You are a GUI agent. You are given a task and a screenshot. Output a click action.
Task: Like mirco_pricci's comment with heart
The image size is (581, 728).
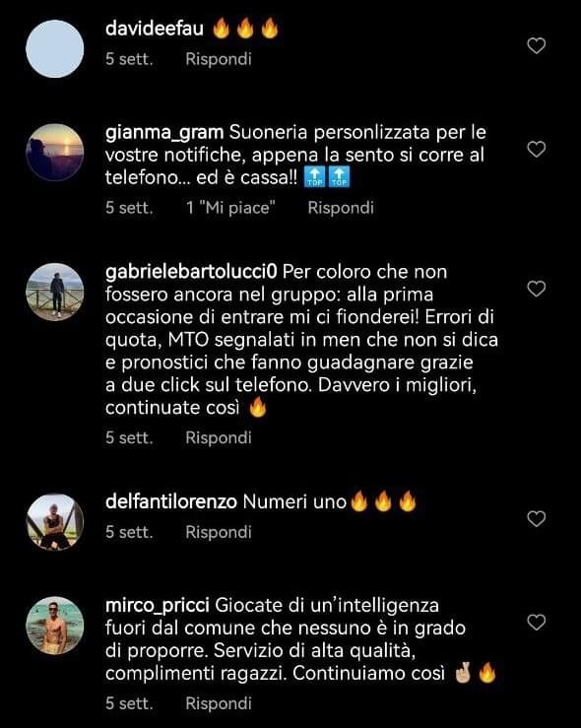[537, 623]
